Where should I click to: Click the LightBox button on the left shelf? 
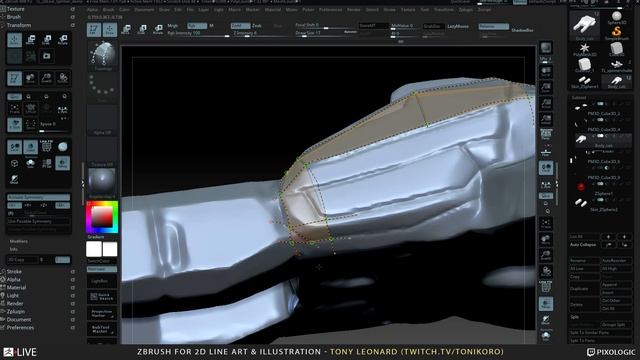point(102,281)
